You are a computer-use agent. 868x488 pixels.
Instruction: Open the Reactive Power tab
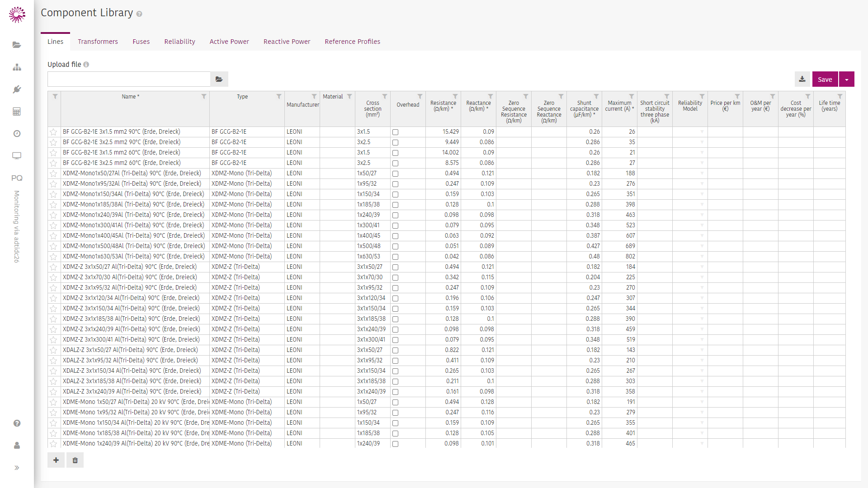287,42
